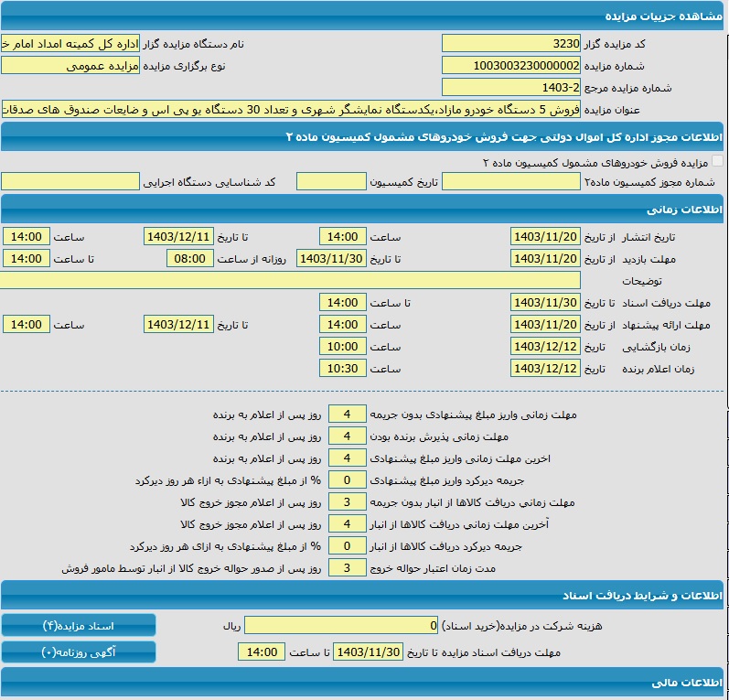The width and height of the screenshot is (729, 700).
Task: Click the empty کد شناسایی دستگاه اجرایی field
Action: coord(70,181)
